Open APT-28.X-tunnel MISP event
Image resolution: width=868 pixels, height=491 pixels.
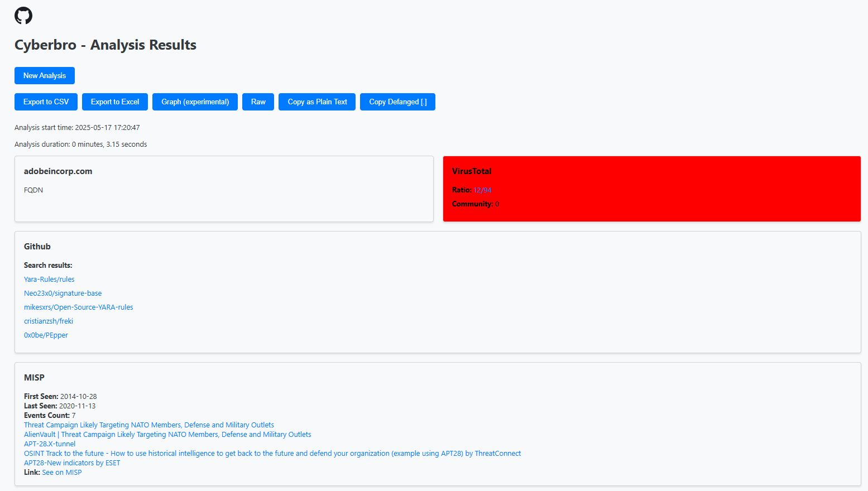click(x=50, y=444)
